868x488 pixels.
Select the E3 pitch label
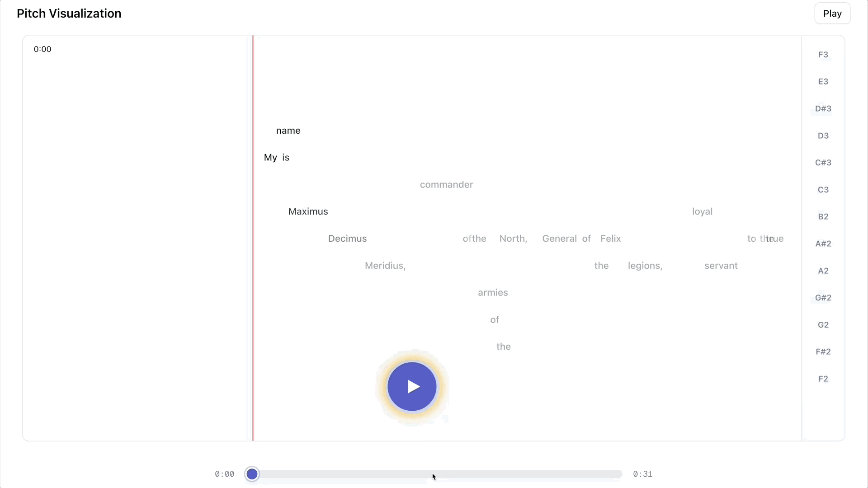coord(823,82)
